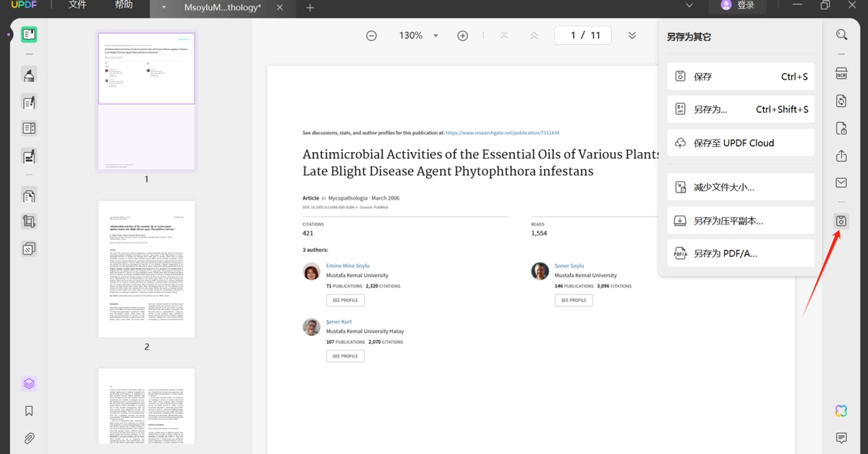This screenshot has width=868, height=454.
Task: Open the Edit PDF tool
Action: pyautogui.click(x=29, y=102)
